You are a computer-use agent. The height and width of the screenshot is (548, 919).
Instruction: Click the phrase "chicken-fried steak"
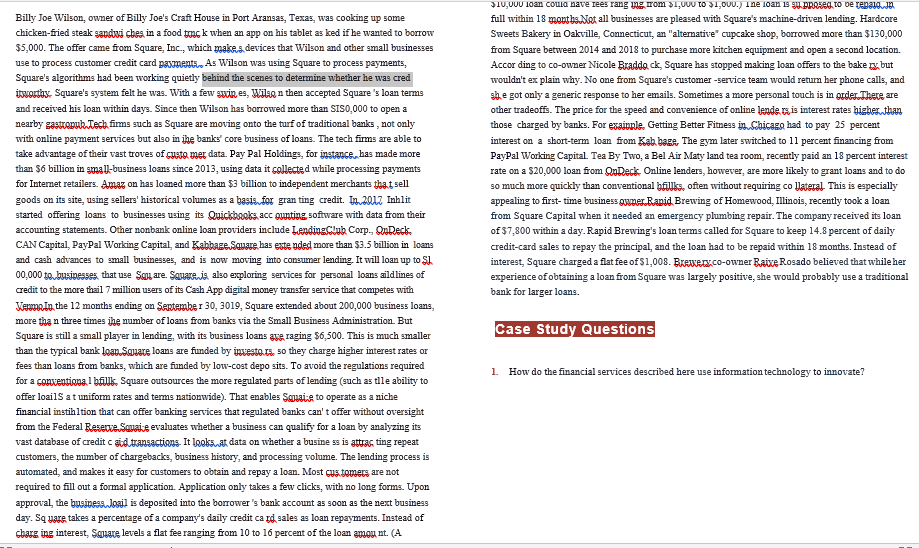(x=54, y=33)
